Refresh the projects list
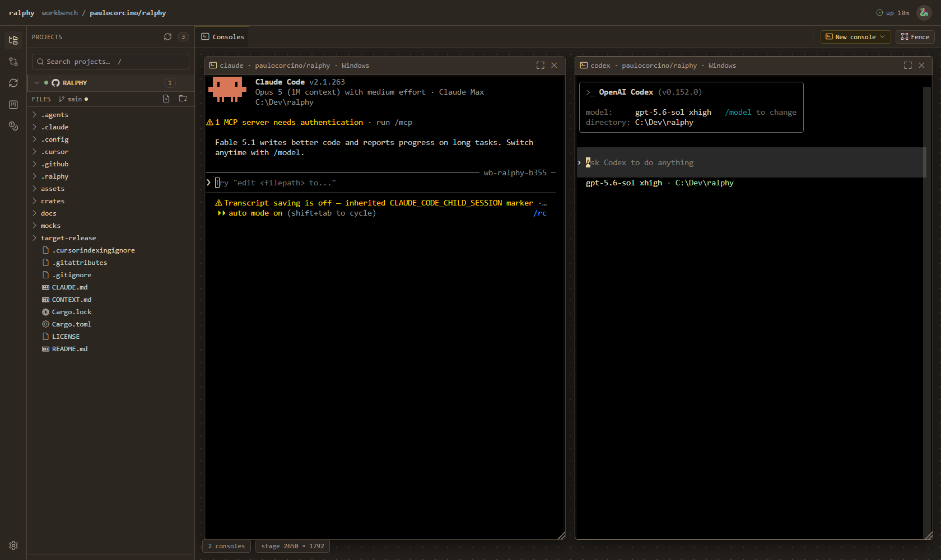The width and height of the screenshot is (941, 560). click(x=167, y=37)
